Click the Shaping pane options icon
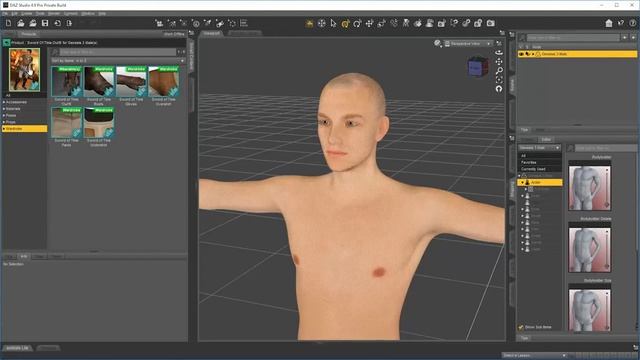640x360 pixels. [512, 138]
